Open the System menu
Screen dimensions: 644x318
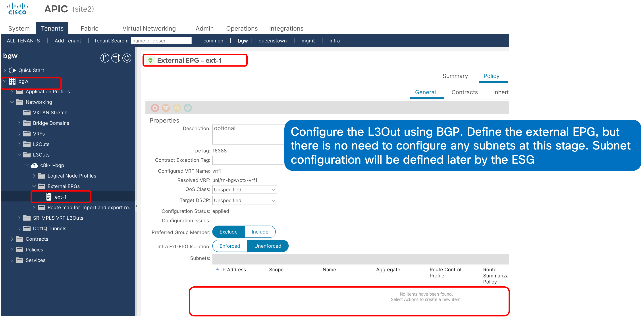pyautogui.click(x=19, y=29)
